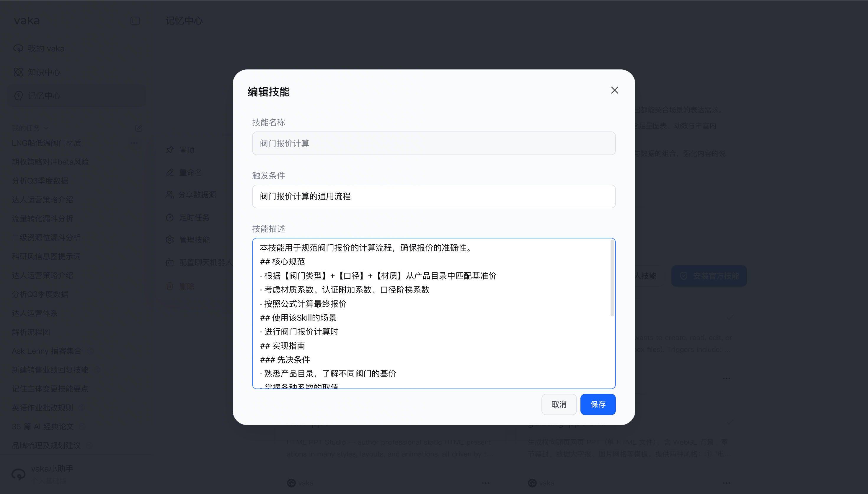This screenshot has height=494, width=868.
Task: Click the new task edit icon beside 我的任务
Action: 139,128
